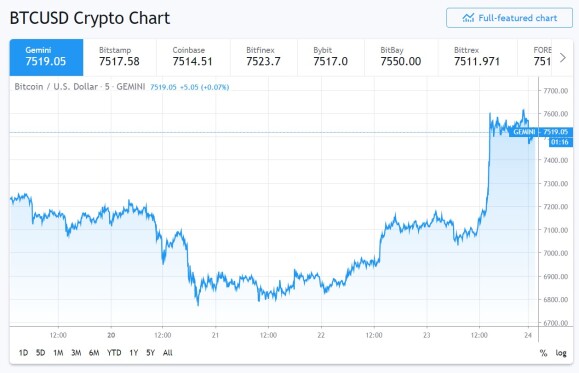Choose the BitBay exchange tab

401,57
